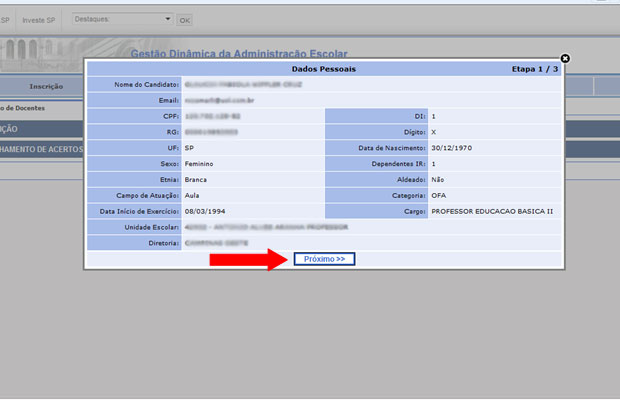The height and width of the screenshot is (400, 620).
Task: Click the Categoria value OFA
Action: [438, 196]
